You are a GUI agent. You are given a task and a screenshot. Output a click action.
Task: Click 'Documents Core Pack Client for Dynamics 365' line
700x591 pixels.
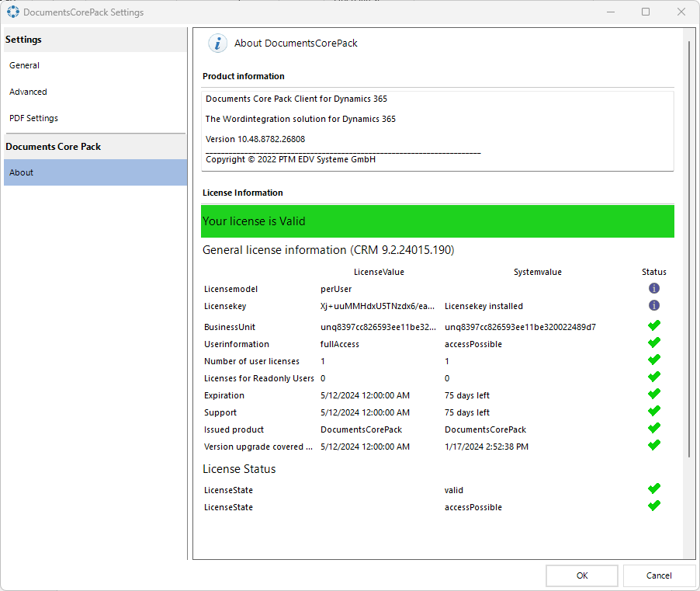(296, 99)
